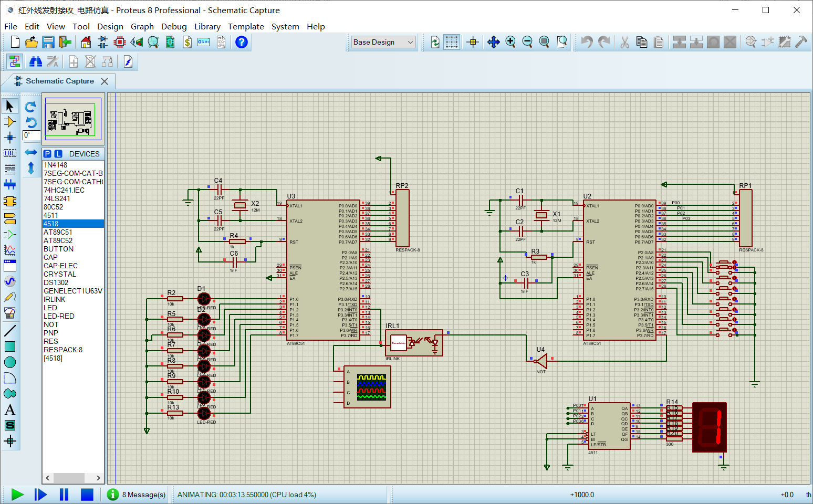Choose the Component Mode tool
The image size is (813, 504).
pos(10,122)
